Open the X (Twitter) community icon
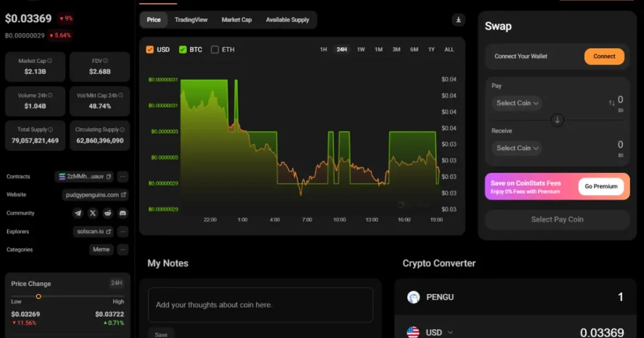The width and height of the screenshot is (644, 338). click(93, 214)
